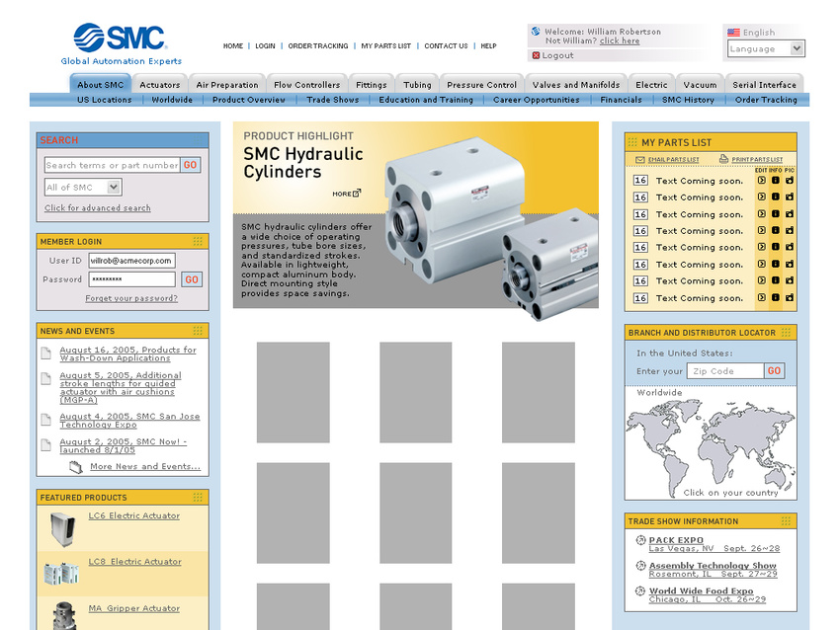Open US Locations in the submenu
The width and height of the screenshot is (840, 630).
(105, 100)
